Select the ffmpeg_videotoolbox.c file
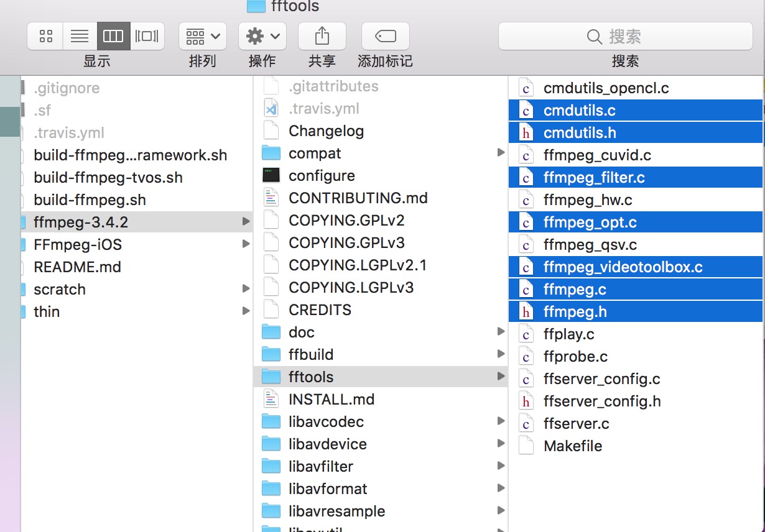 [x=637, y=267]
